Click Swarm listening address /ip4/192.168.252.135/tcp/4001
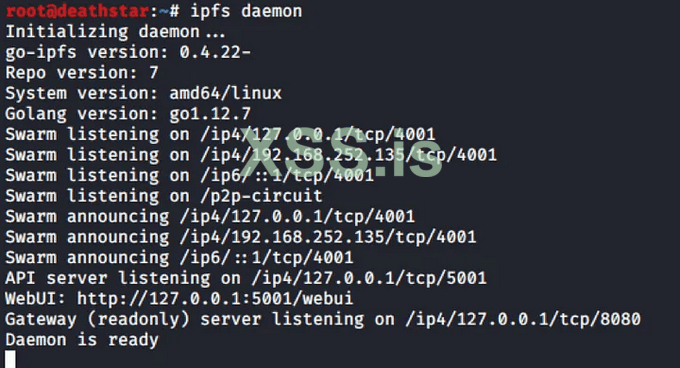Screen dimensions: 680x368 349,155
